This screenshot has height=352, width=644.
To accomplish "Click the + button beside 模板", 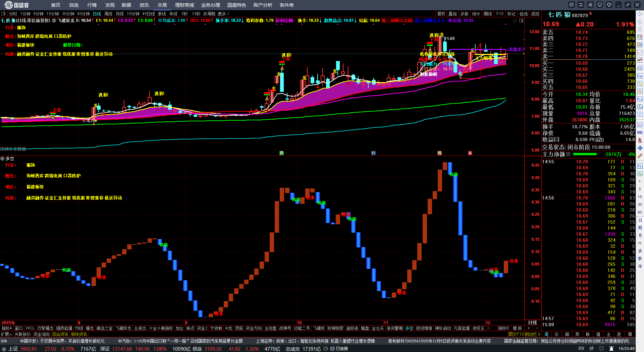I will pyautogui.click(x=529, y=328).
